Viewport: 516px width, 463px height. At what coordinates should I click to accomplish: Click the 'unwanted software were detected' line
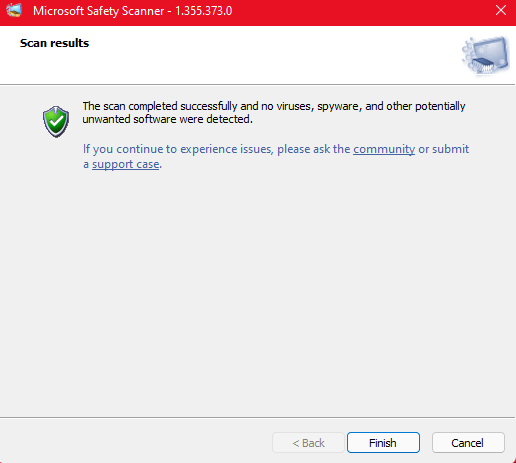(x=168, y=119)
